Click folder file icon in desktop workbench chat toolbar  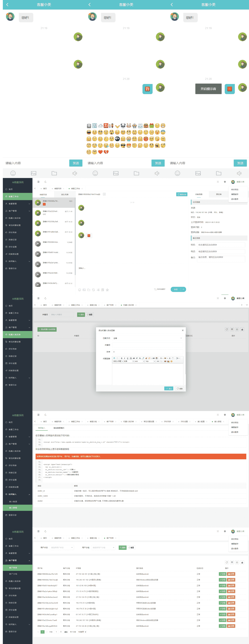click(x=89, y=290)
